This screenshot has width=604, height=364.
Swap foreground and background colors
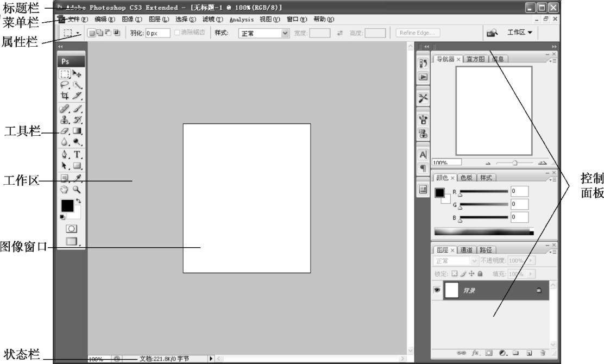pos(79,200)
